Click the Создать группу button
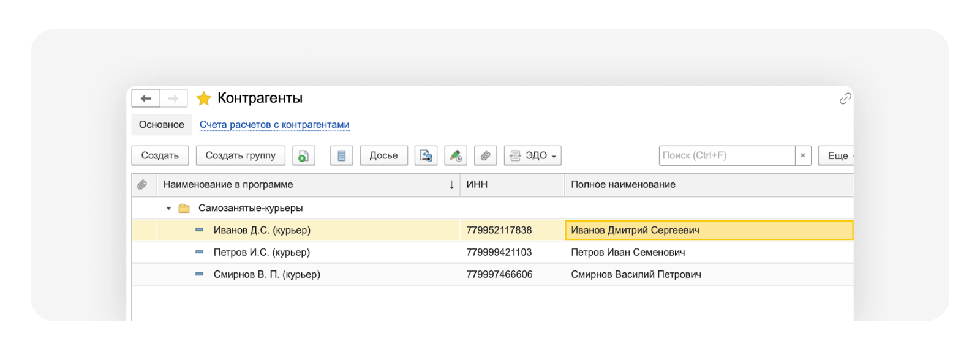 click(x=240, y=155)
